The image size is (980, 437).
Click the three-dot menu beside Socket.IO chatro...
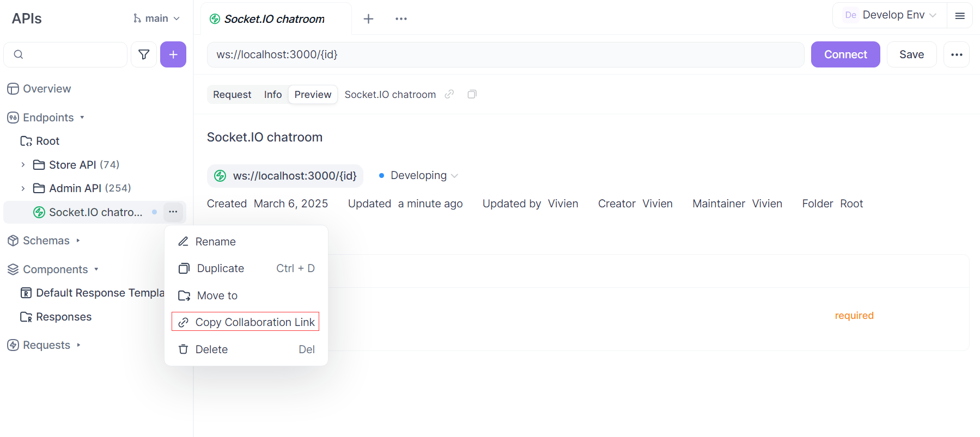tap(173, 212)
